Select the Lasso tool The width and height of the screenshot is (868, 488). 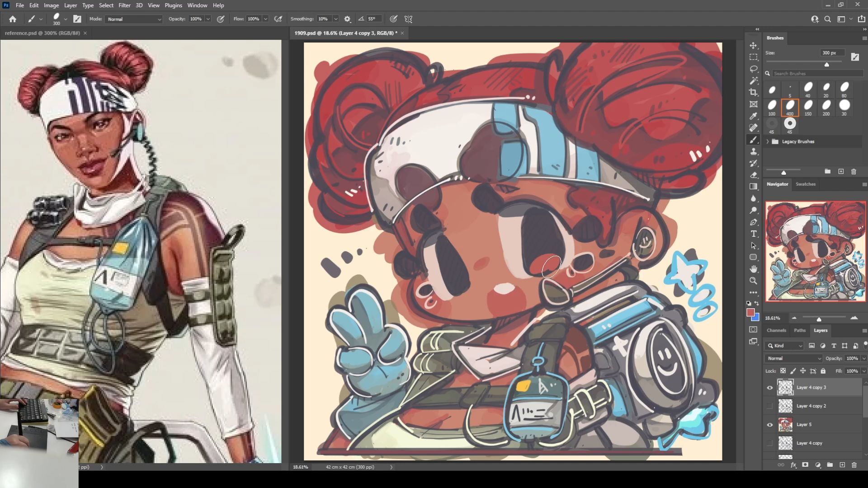753,69
